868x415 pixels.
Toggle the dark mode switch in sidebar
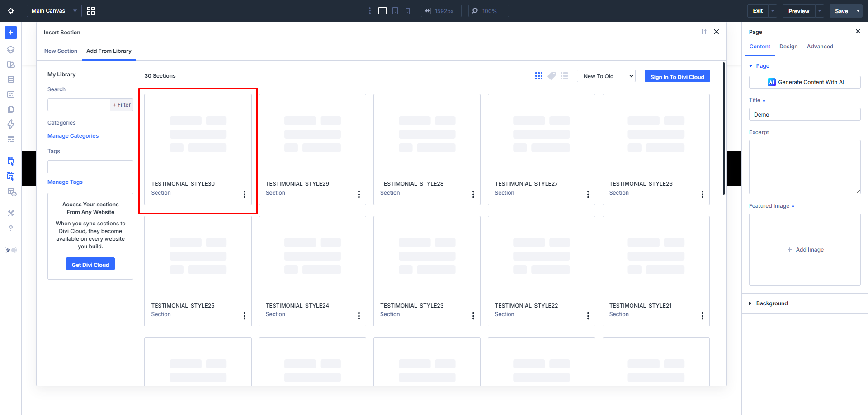pyautogui.click(x=11, y=250)
